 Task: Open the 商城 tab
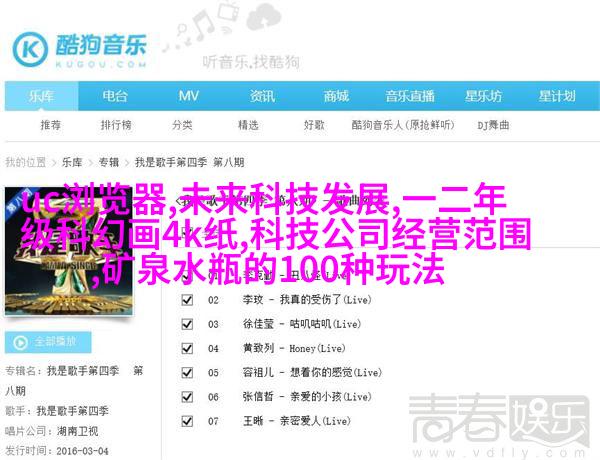pyautogui.click(x=336, y=96)
